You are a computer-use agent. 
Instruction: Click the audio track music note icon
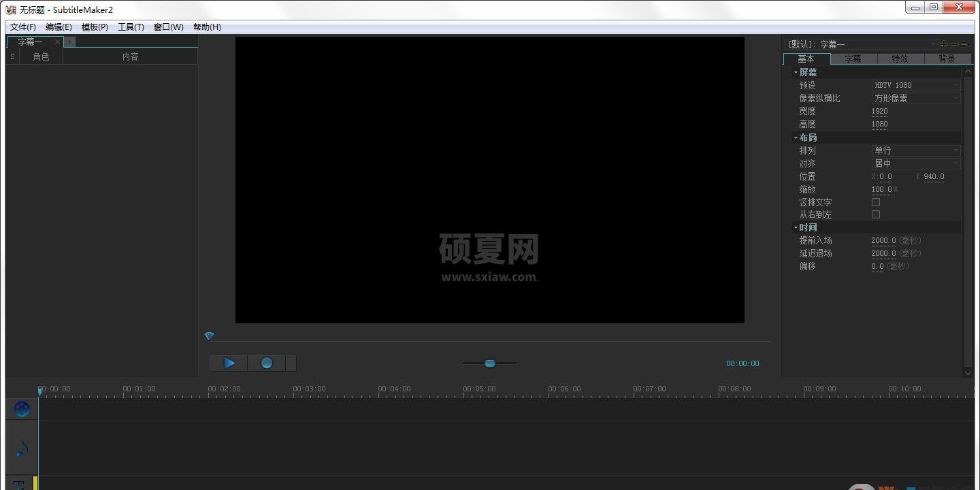point(22,448)
